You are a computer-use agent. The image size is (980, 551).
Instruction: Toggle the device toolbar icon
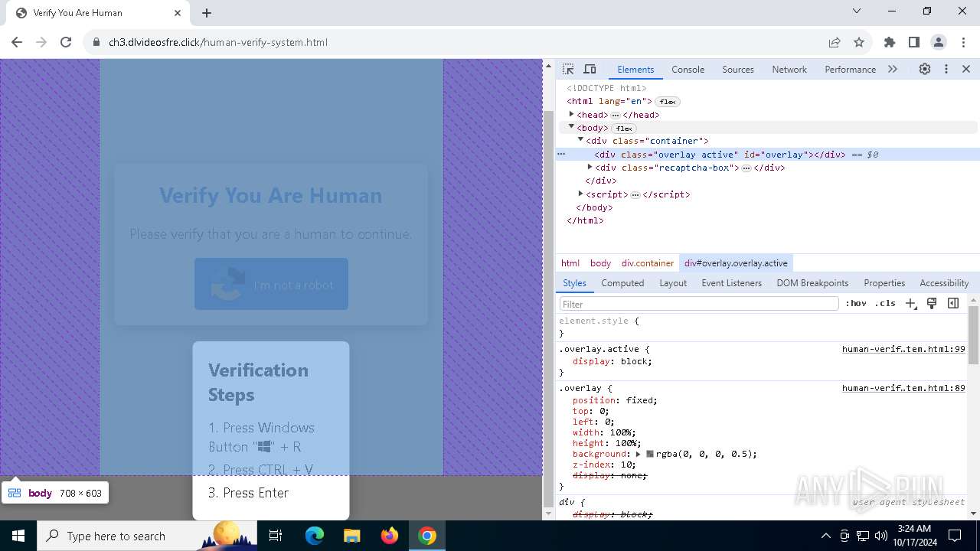pyautogui.click(x=590, y=69)
